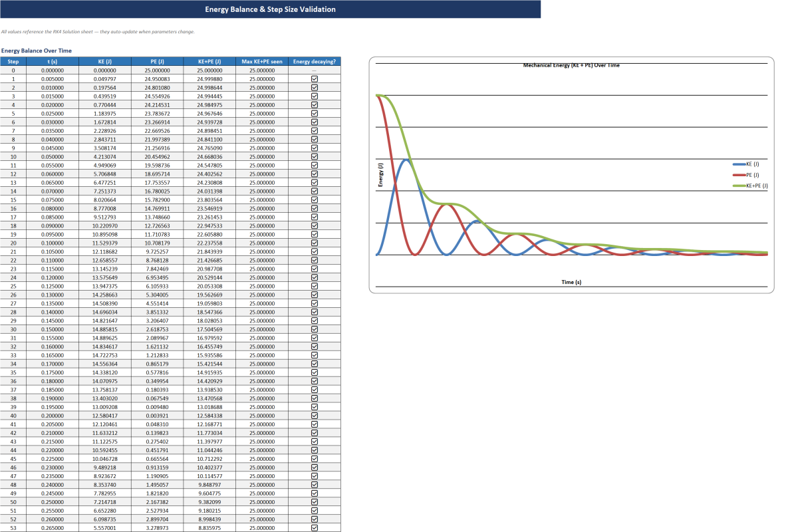Toggle the step 25 Energy decaying checkbox
The image size is (798, 532).
315,286
